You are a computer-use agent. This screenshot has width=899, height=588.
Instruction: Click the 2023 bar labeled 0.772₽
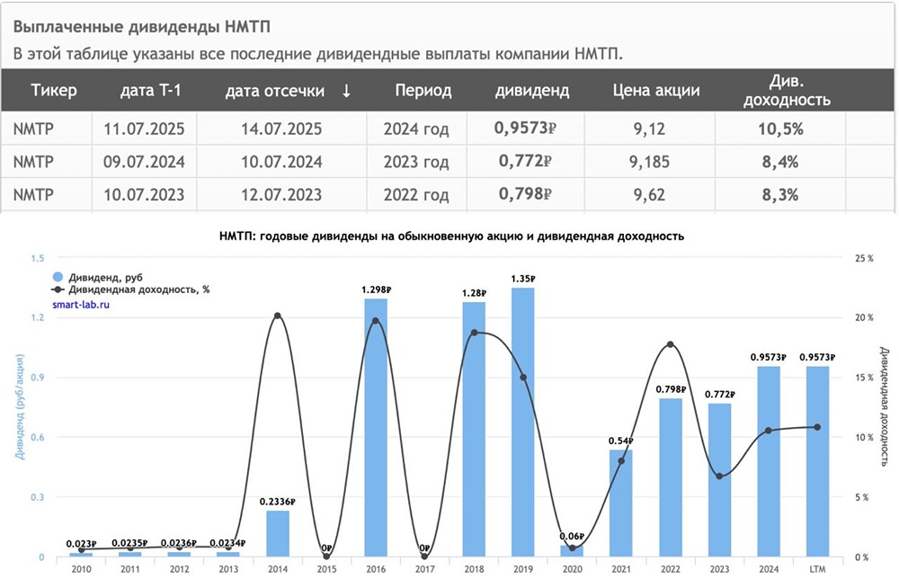(719, 480)
